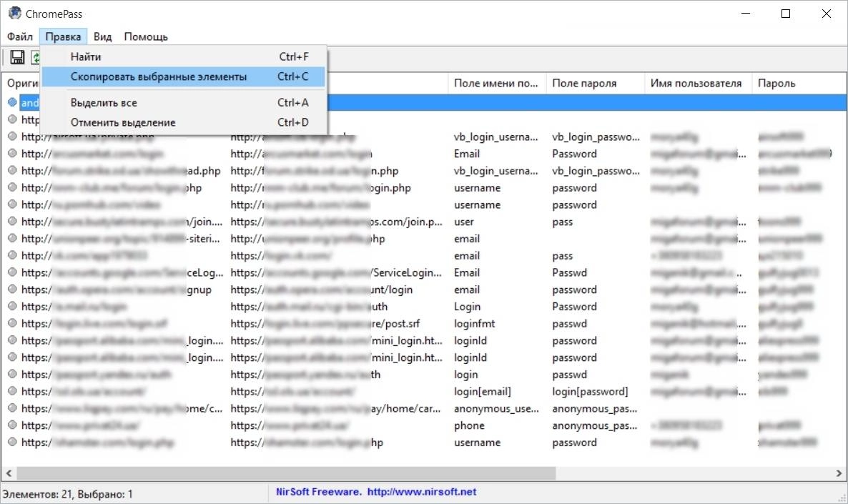This screenshot has height=504, width=848.
Task: Open the Вид menu
Action: tap(102, 36)
